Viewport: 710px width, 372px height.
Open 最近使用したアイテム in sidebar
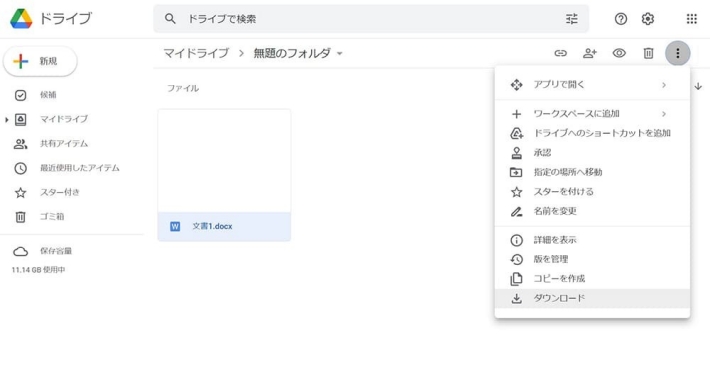click(80, 168)
